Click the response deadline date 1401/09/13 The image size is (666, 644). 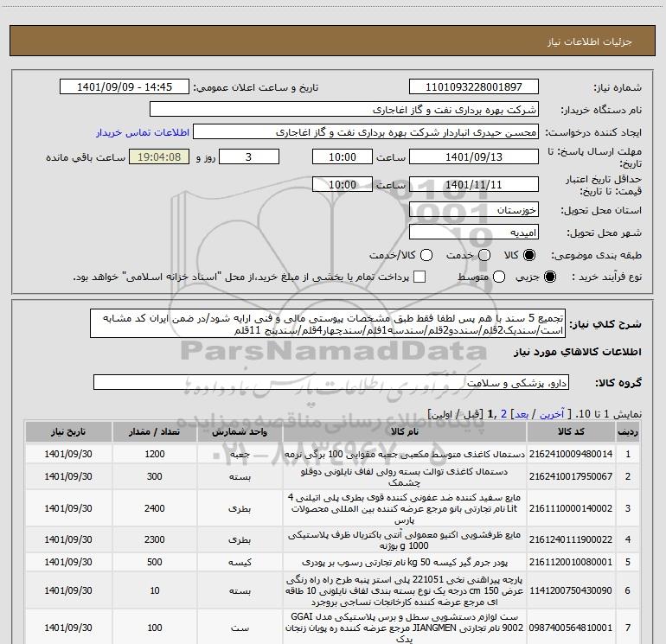[474, 156]
